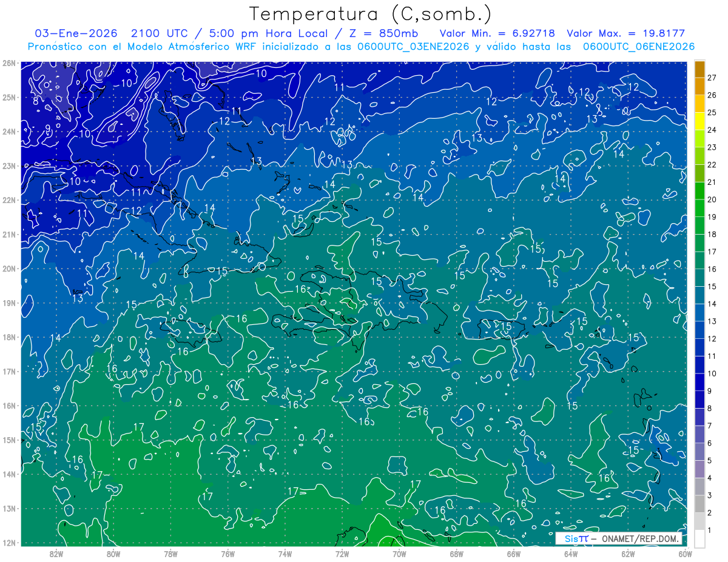This screenshot has height=562, width=728.
Task: Click colorbar label "5"
Action: coord(710,461)
